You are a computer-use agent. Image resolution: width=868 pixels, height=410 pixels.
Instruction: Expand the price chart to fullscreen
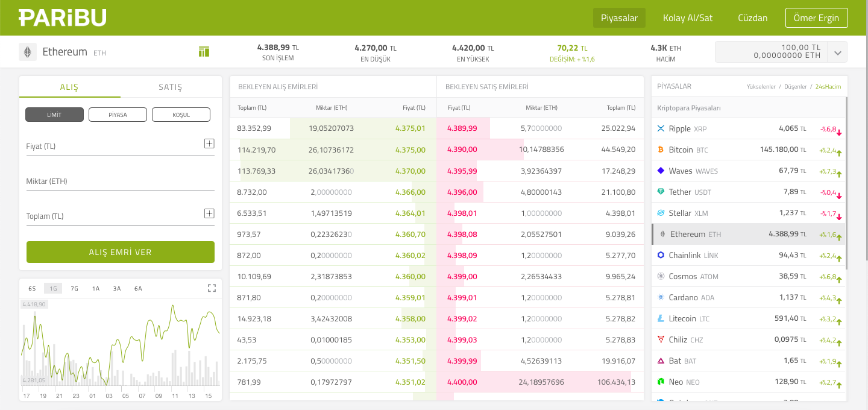pyautogui.click(x=212, y=288)
